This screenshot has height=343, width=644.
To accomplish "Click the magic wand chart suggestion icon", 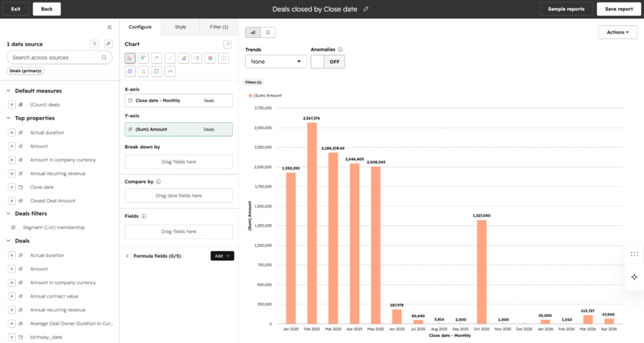I will 227,44.
